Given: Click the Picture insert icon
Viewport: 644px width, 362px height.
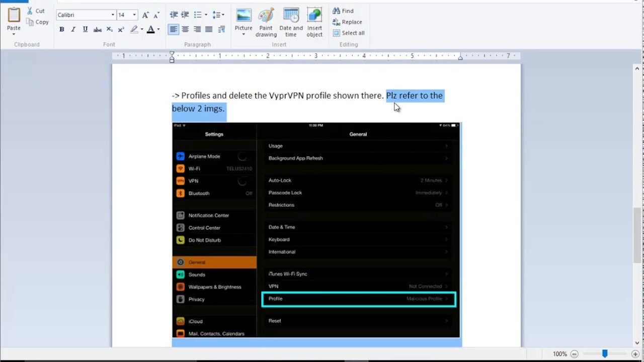Looking at the screenshot, I should point(244,16).
